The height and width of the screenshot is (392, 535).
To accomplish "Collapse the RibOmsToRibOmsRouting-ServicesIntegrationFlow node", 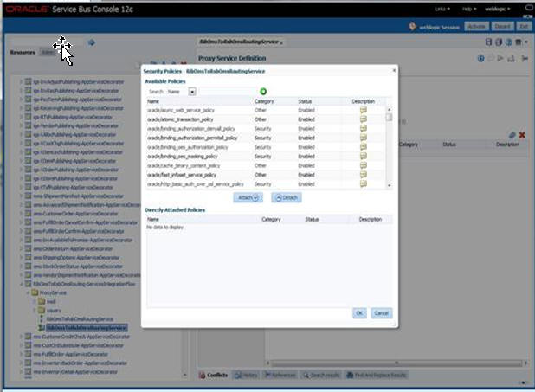I will tap(21, 284).
